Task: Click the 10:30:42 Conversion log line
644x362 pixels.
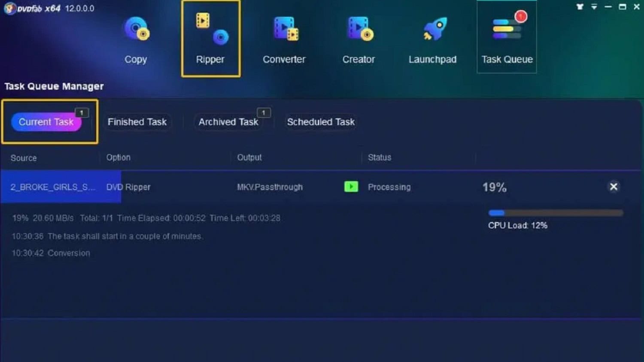Action: pos(51,253)
